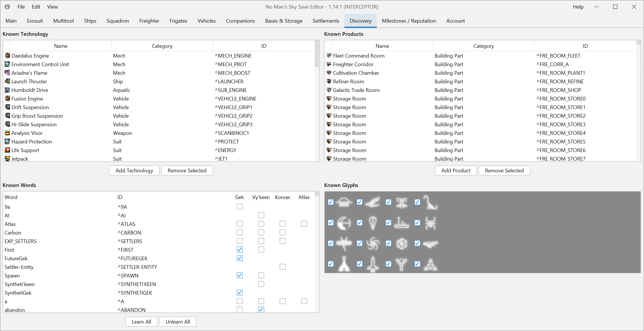Switch to the Frigates tab
Image resolution: width=644 pixels, height=331 pixels.
(x=178, y=21)
